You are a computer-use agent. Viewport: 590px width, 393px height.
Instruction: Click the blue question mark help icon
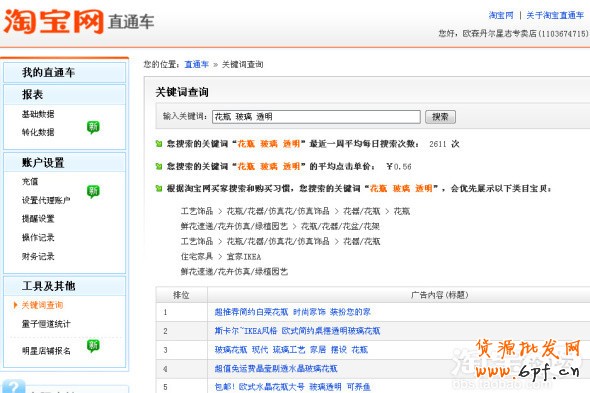pos(14,387)
